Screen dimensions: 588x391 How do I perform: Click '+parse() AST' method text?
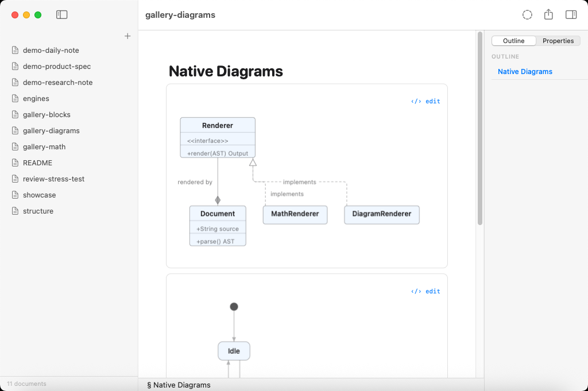[x=216, y=241]
